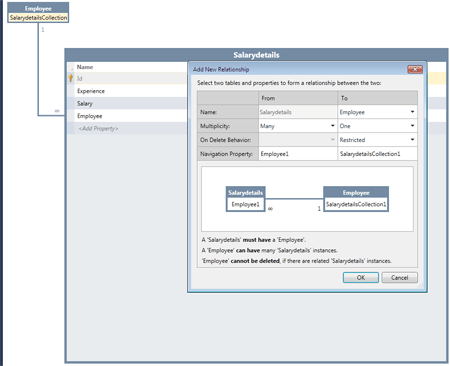This screenshot has width=450, height=366.
Task: Click the Salarydetails table title bar
Action: point(256,55)
